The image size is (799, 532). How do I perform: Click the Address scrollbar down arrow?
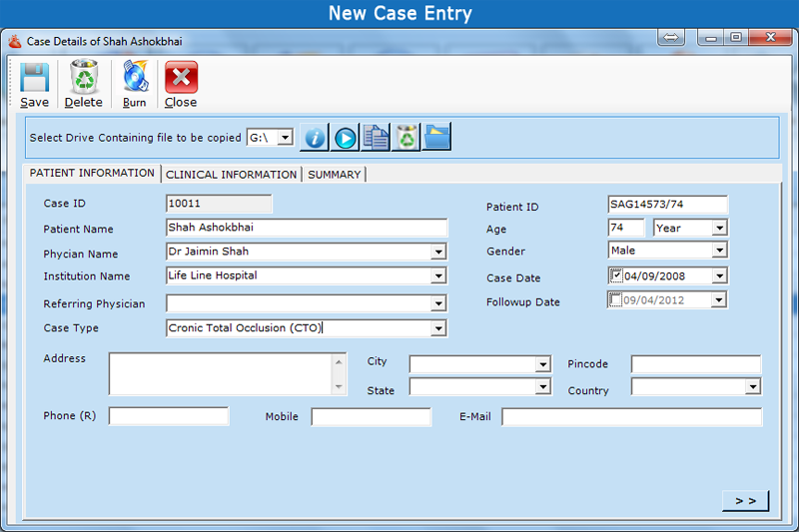(x=339, y=387)
